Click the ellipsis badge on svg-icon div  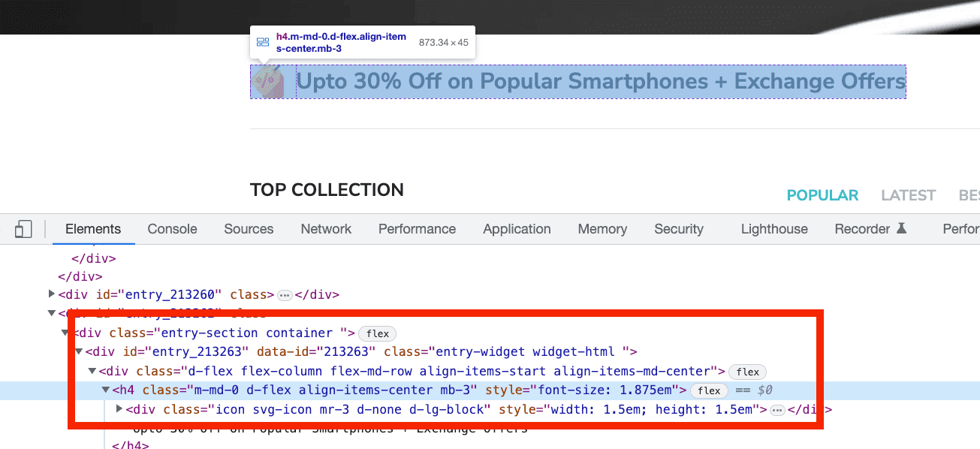tap(777, 410)
